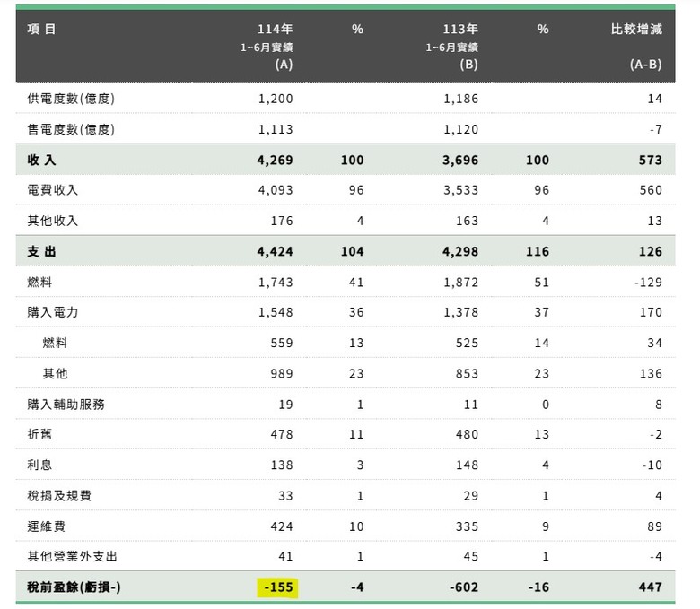Click the 1,743 fuel cost value
This screenshot has height=609, width=700.
pos(276,283)
